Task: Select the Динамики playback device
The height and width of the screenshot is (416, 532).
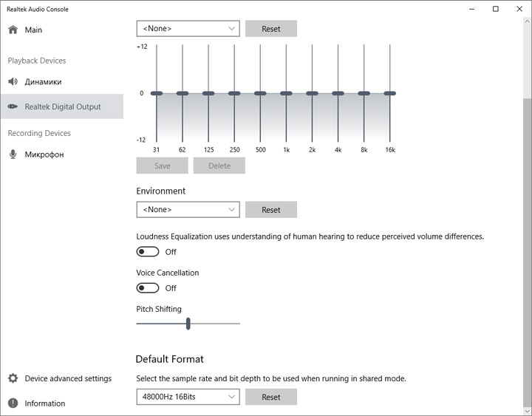Action: click(62, 81)
